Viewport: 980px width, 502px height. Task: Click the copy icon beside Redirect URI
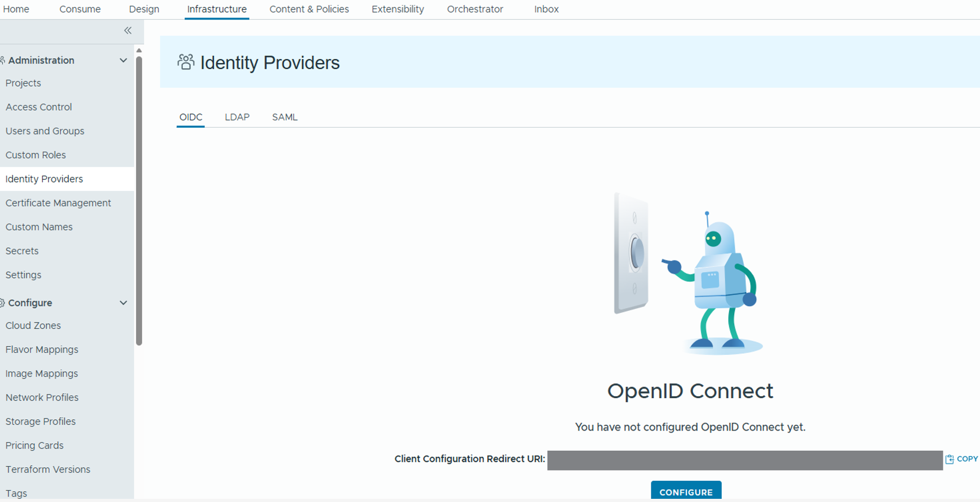click(x=949, y=459)
